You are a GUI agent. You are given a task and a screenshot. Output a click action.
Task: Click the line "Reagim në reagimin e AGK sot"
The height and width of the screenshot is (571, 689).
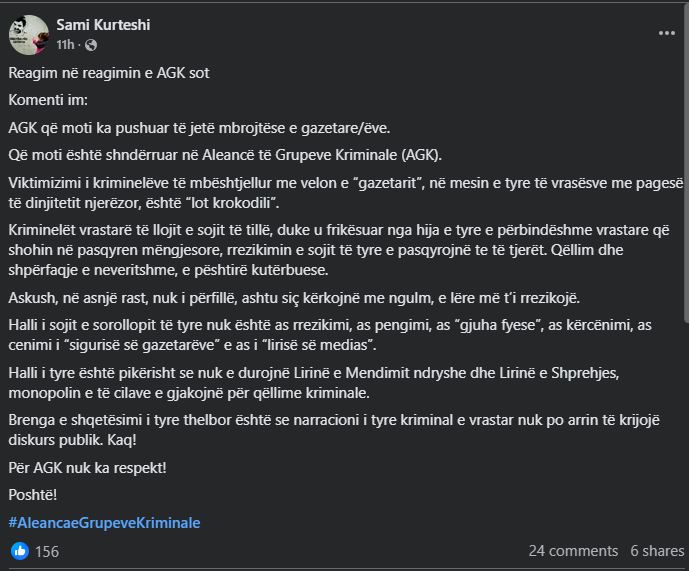[123, 73]
